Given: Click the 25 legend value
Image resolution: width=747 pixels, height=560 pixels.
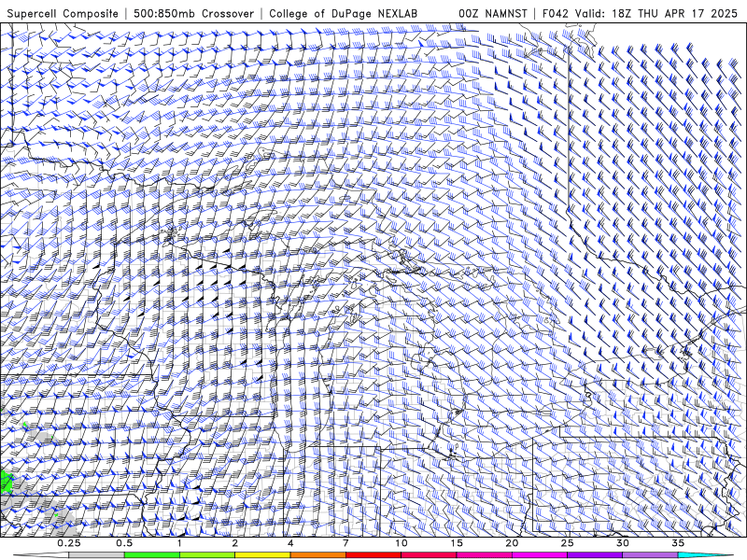Looking at the screenshot, I should click(568, 543).
